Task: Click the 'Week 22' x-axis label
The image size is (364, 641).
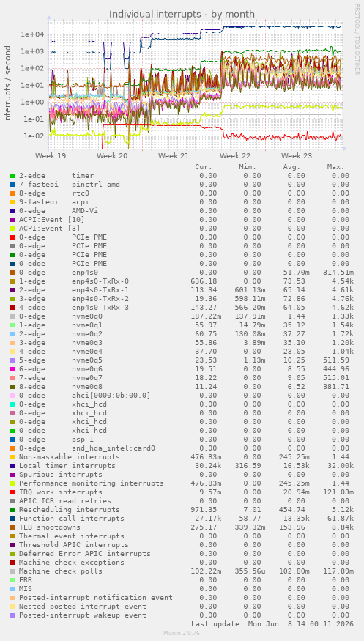Action: 235,156
